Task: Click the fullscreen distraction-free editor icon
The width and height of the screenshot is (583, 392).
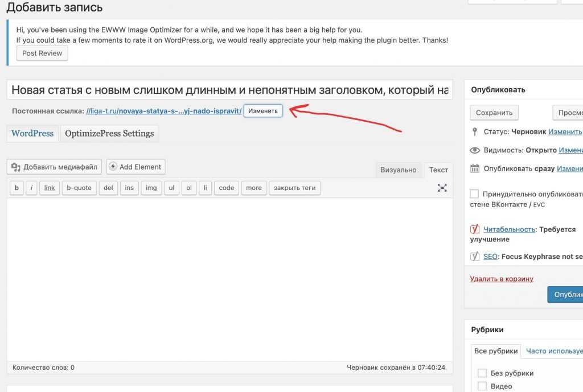Action: pyautogui.click(x=442, y=188)
